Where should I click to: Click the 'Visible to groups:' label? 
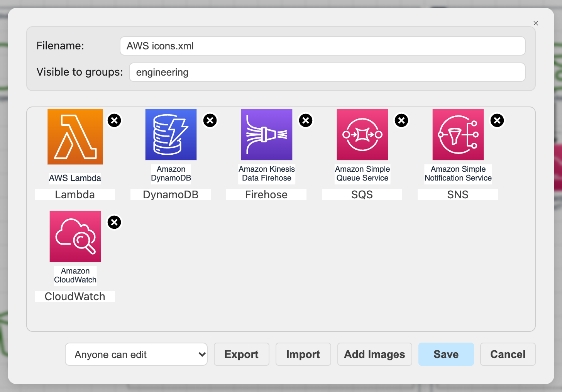point(80,72)
